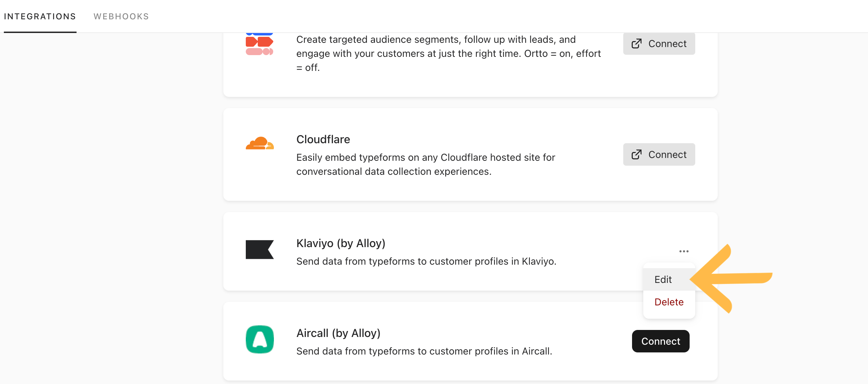
Task: Click the Cloudflare cloud logo
Action: pos(259,143)
